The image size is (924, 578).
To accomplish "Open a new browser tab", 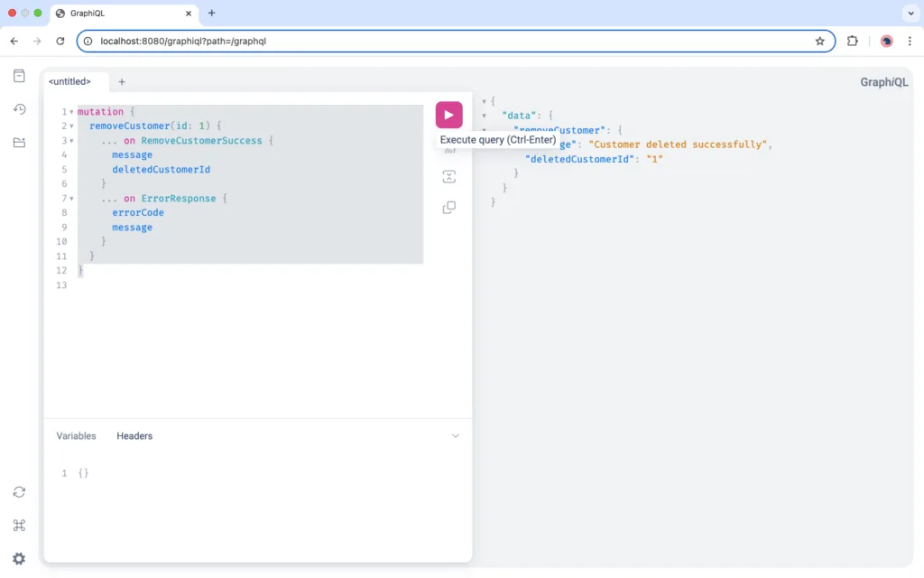I will click(211, 13).
